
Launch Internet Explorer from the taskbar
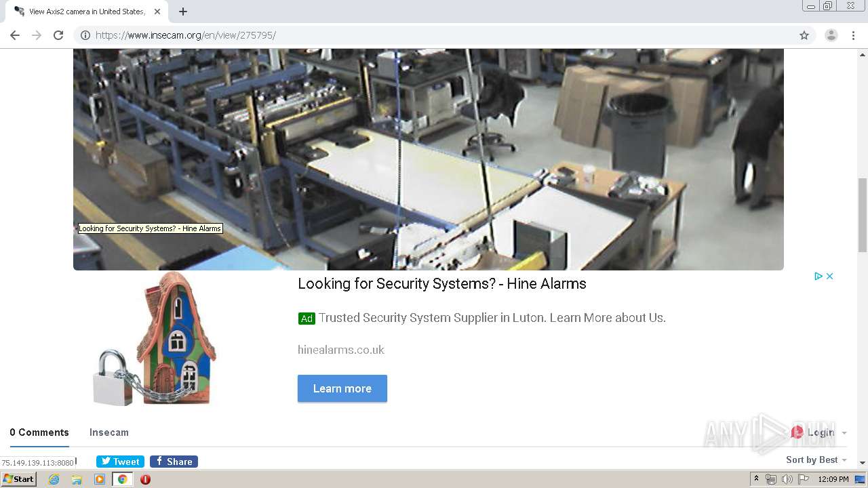pyautogui.click(x=54, y=479)
